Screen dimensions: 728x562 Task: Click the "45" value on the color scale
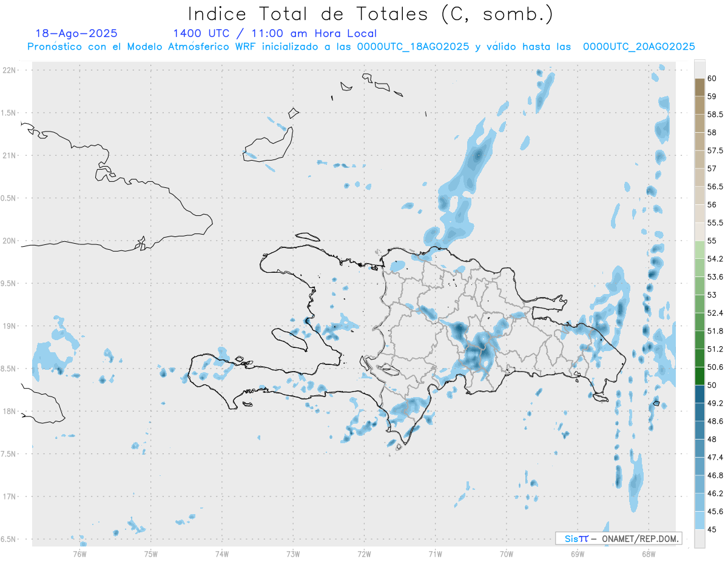click(x=712, y=529)
